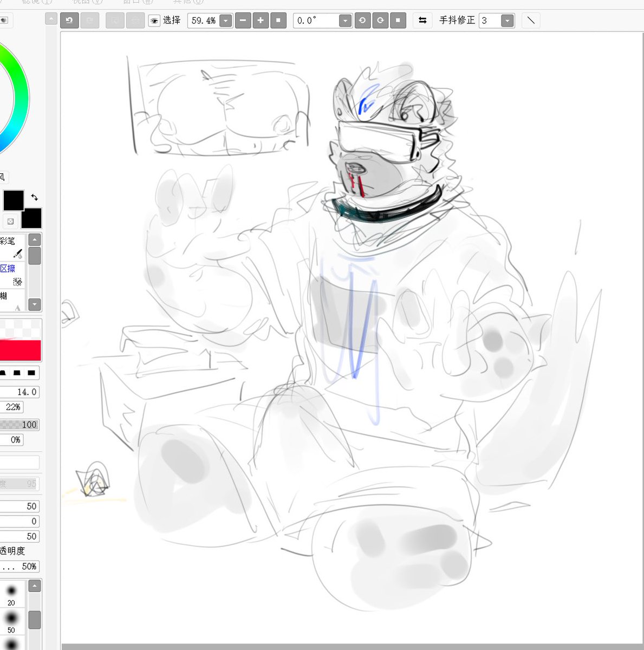The height and width of the screenshot is (650, 644).
Task: Click the red brush preview swatch
Action: [21, 350]
